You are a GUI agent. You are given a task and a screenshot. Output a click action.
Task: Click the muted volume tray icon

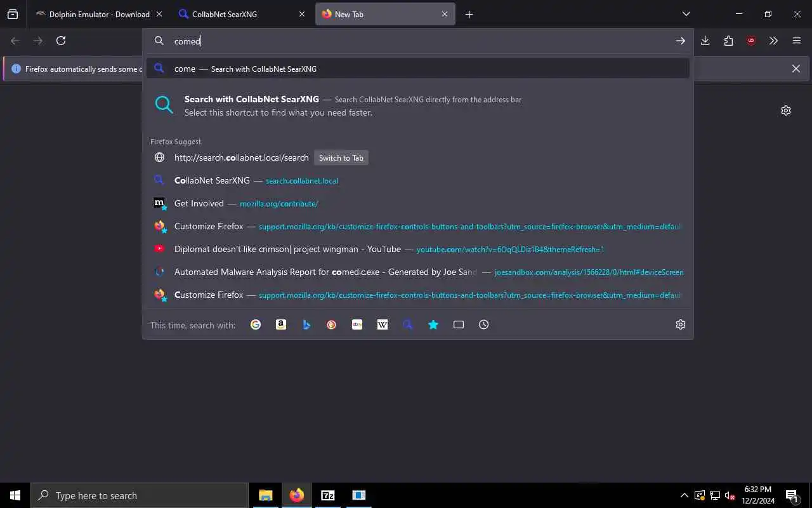(x=730, y=495)
